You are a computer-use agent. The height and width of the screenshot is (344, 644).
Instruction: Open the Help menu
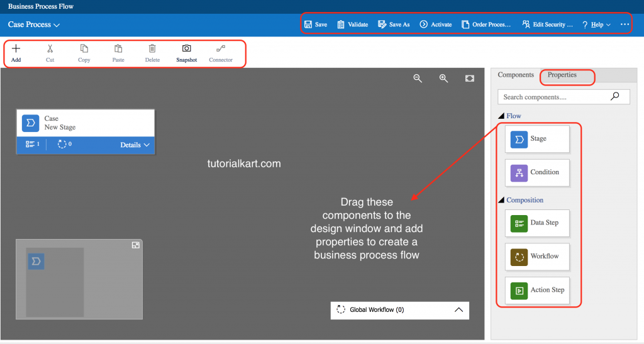point(596,25)
